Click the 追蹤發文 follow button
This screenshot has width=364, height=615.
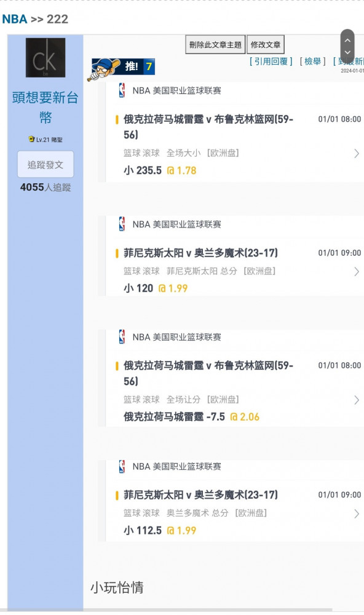click(45, 165)
